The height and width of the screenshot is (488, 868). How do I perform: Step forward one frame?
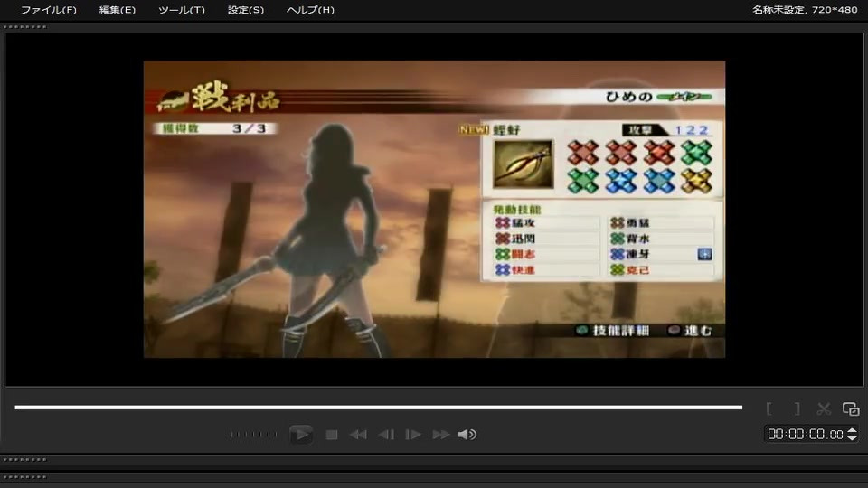[413, 435]
